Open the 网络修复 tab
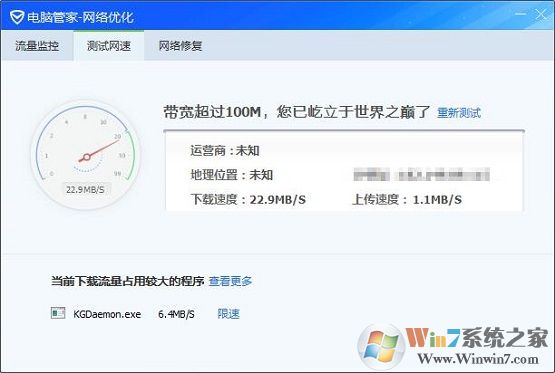The image size is (555, 373). click(180, 46)
